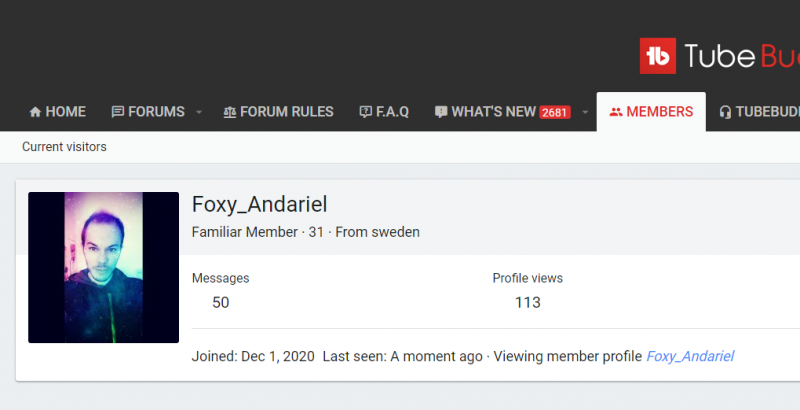The image size is (800, 410).
Task: Click the red TubeBuddy logo icon
Action: (657, 56)
